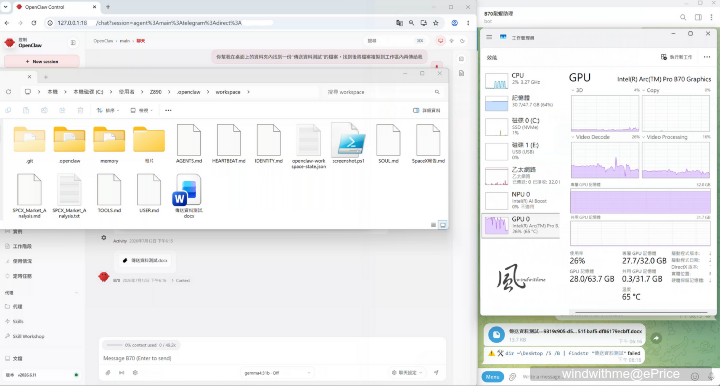Open the tab search dropdown in browser

6,7
